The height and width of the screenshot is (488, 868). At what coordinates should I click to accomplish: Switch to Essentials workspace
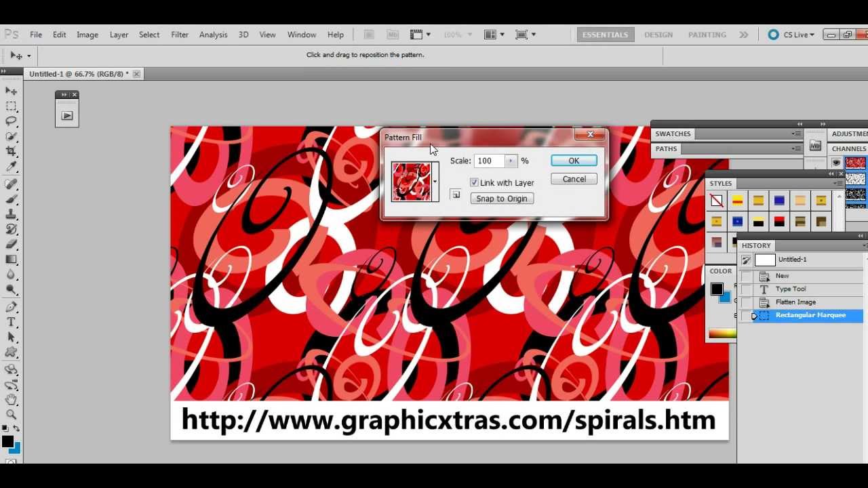[605, 35]
